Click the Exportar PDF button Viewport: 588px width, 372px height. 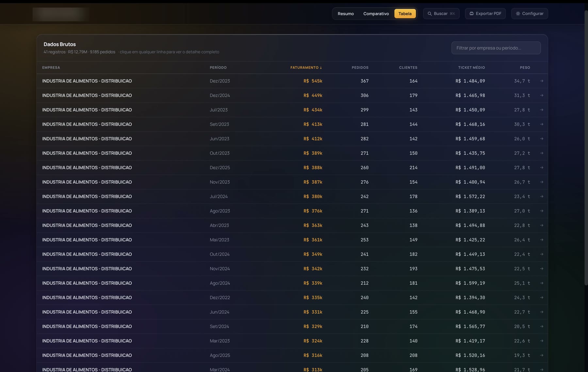click(x=485, y=14)
